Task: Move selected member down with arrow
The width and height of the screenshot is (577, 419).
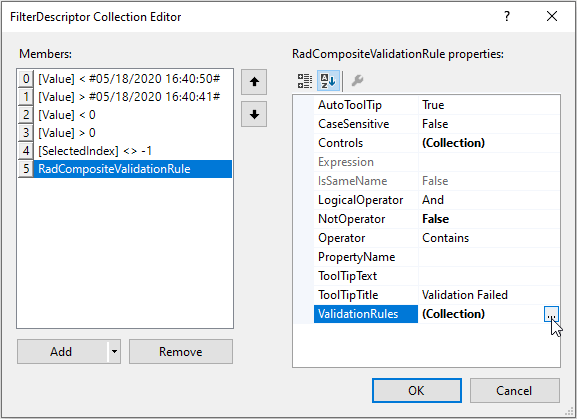Action: click(x=254, y=114)
